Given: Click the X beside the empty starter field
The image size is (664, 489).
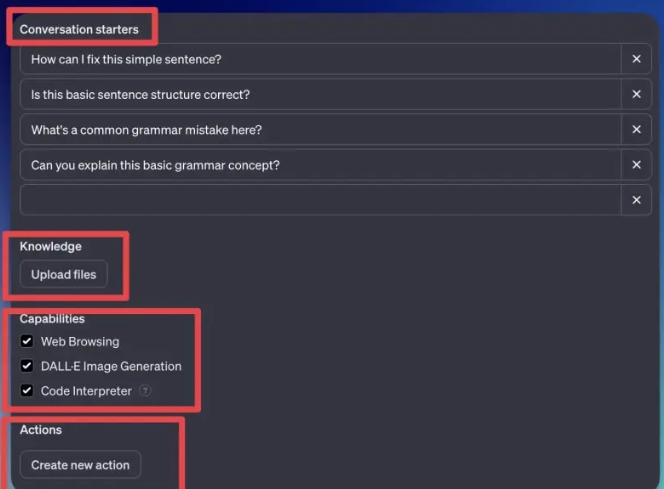Looking at the screenshot, I should point(636,200).
